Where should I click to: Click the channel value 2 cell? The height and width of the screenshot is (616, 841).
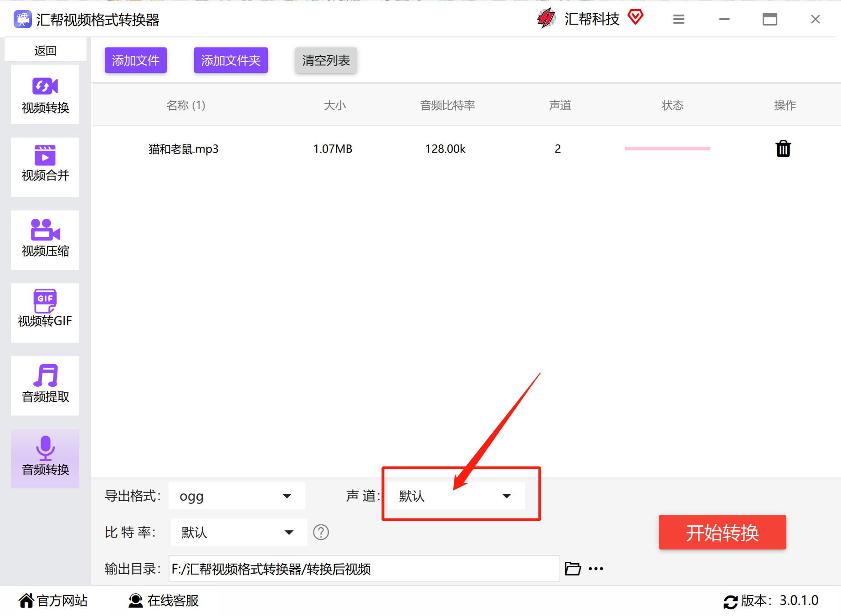click(x=558, y=149)
